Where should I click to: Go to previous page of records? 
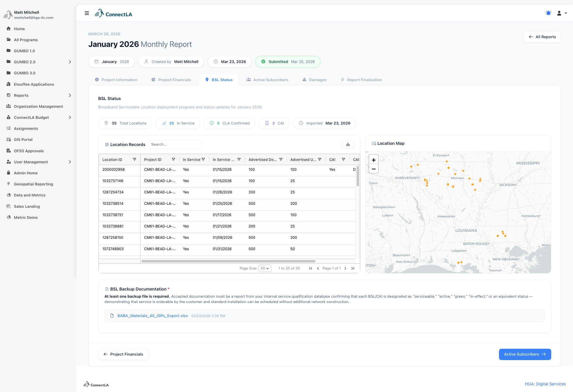point(318,268)
